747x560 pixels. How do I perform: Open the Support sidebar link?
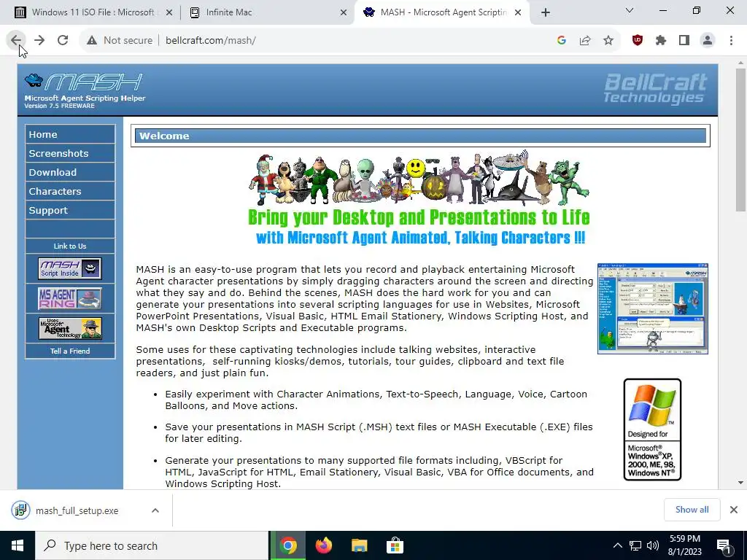coord(70,211)
